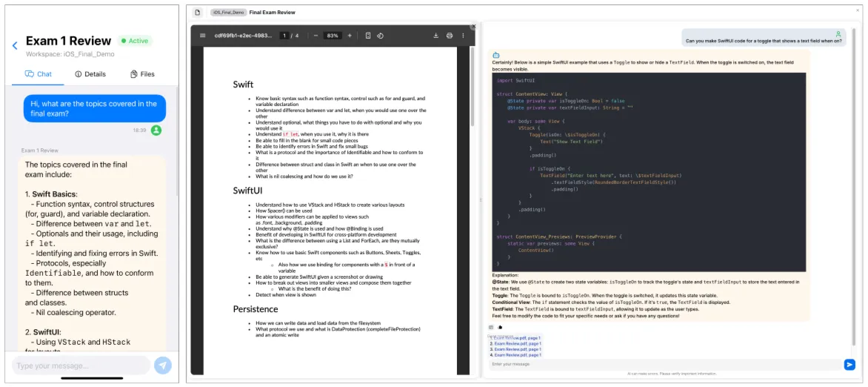Go back using the mobile chevron arrow
The width and height of the screenshot is (868, 387).
click(x=15, y=46)
